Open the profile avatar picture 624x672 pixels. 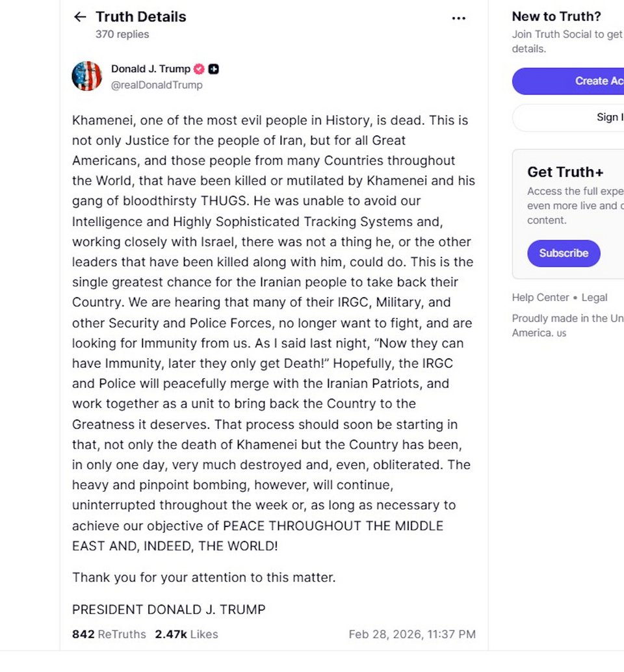87,76
